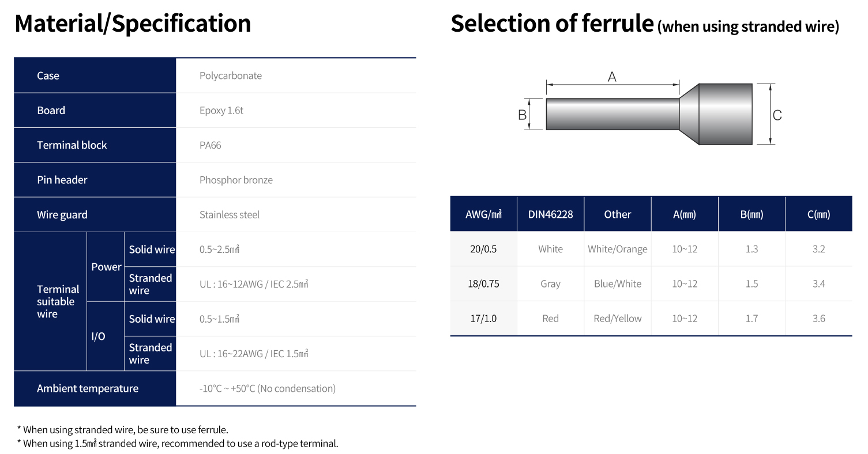Select the Ambient temperature row header
Image resolution: width=868 pixels, height=454 pixels.
point(95,388)
